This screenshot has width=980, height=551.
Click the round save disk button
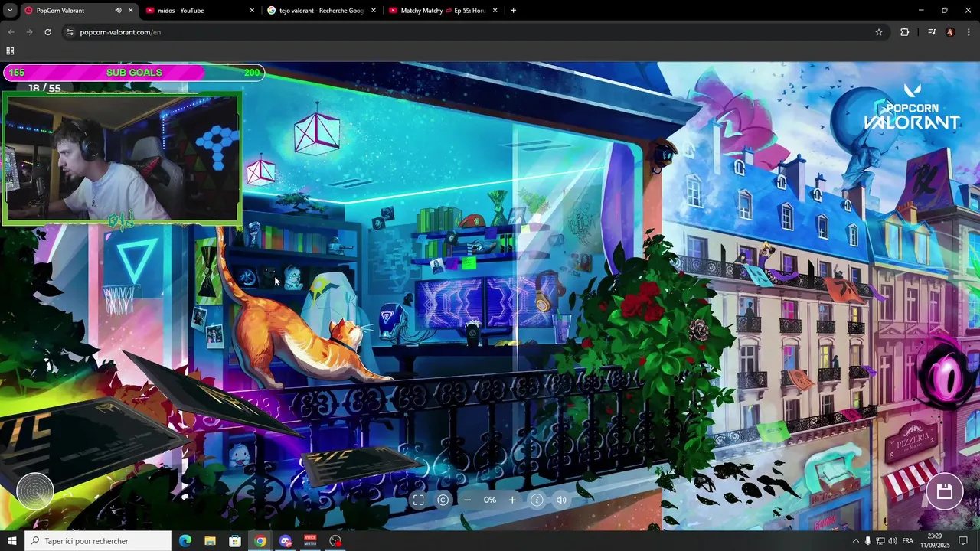coord(945,491)
